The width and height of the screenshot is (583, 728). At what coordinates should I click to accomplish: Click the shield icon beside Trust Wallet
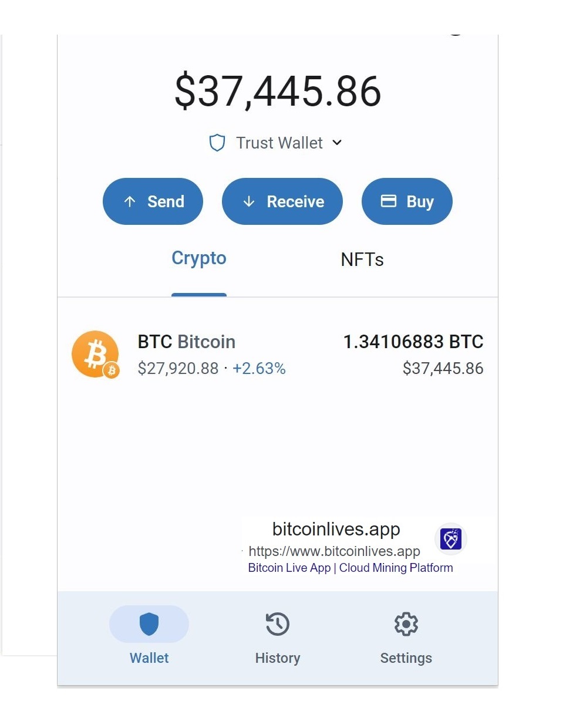coord(217,143)
